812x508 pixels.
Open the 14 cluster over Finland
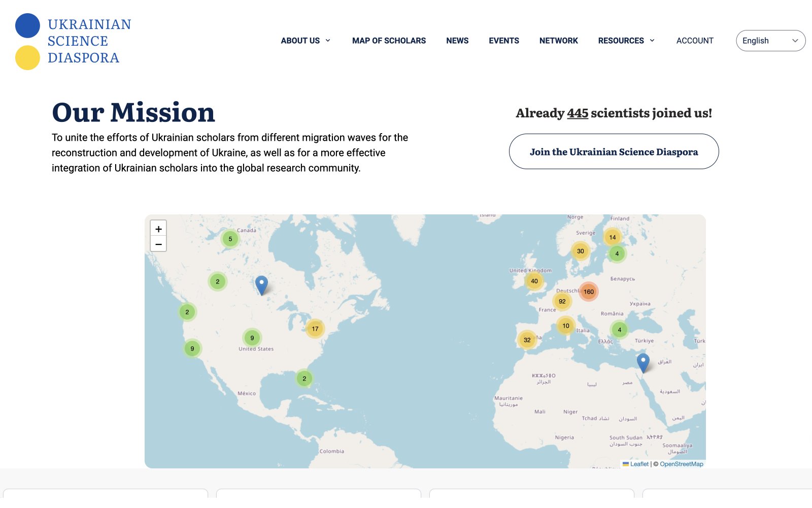pos(613,237)
